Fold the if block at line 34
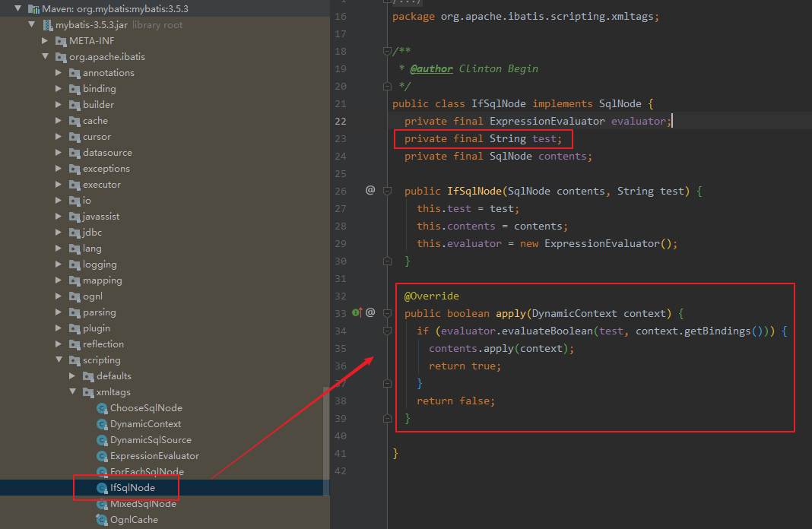The width and height of the screenshot is (812, 529). coord(387,331)
